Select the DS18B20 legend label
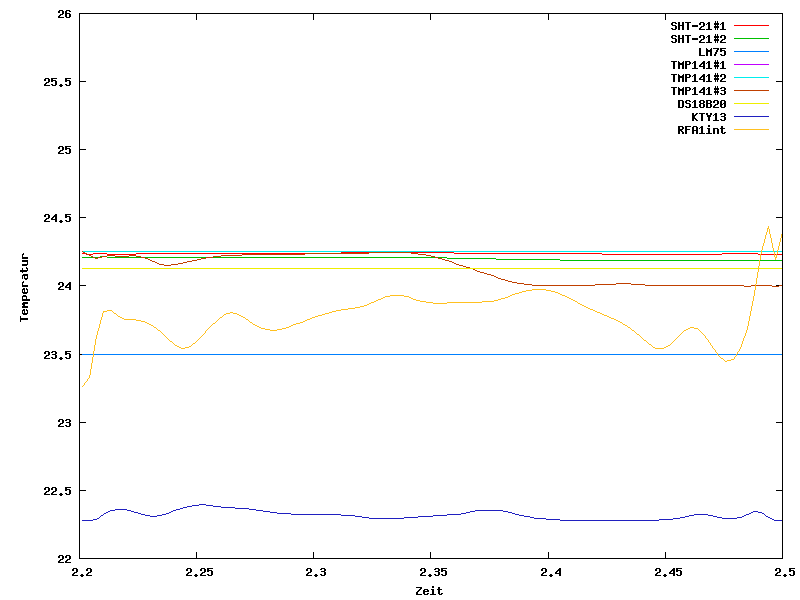 point(701,104)
